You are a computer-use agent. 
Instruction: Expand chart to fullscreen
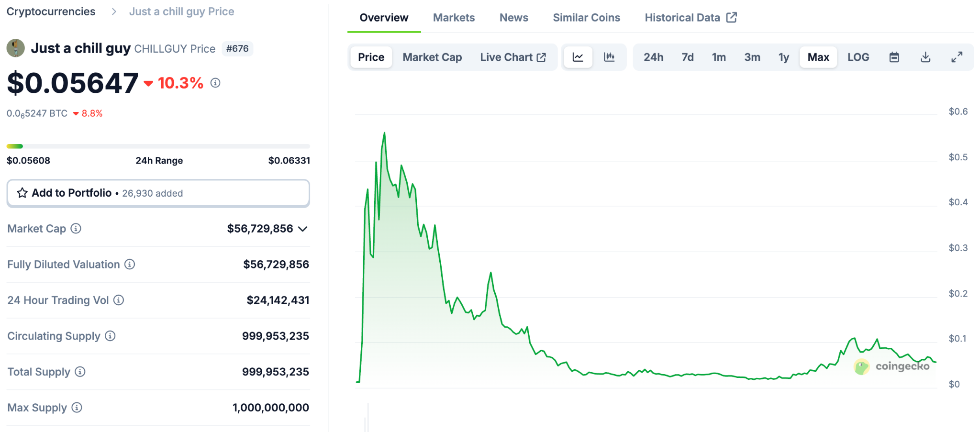[957, 57]
